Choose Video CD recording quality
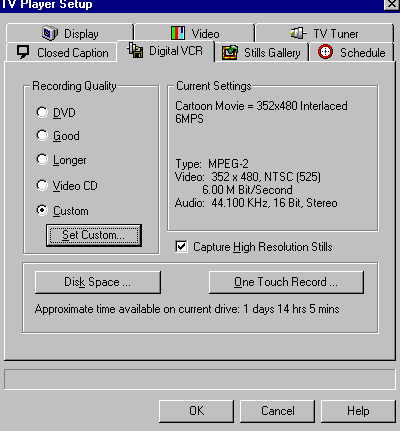The width and height of the screenshot is (400, 431). pyautogui.click(x=67, y=186)
